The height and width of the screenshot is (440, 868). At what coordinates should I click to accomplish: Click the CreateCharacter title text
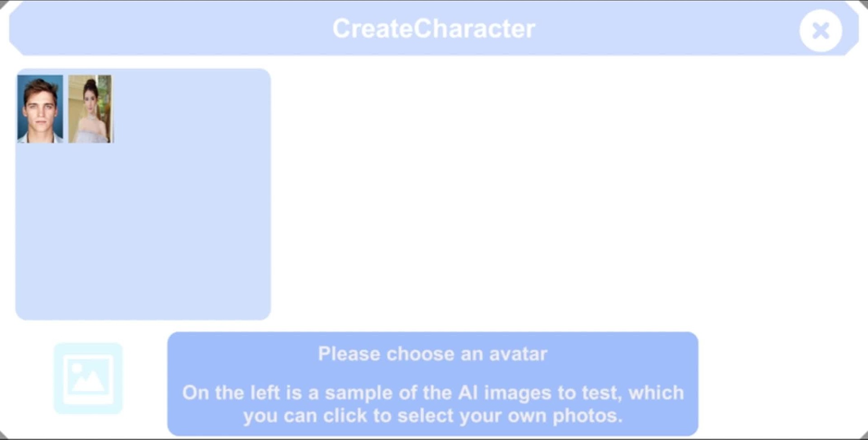click(434, 29)
